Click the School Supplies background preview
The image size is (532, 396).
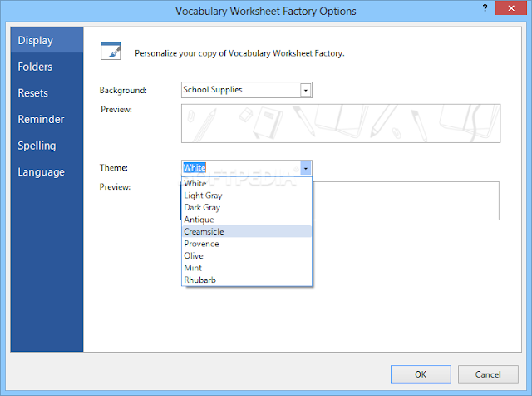pyautogui.click(x=341, y=123)
